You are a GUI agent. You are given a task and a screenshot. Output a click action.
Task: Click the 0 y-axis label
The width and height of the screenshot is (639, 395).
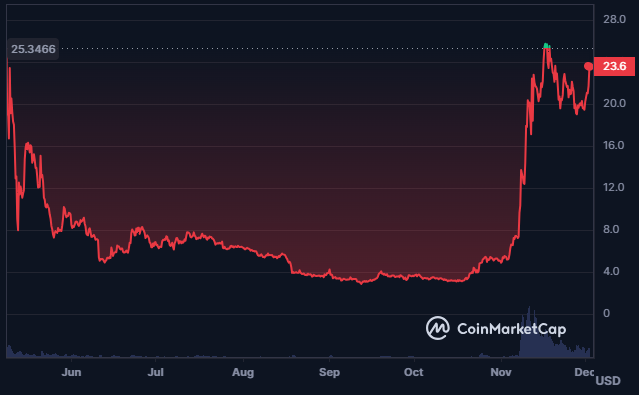[606, 313]
